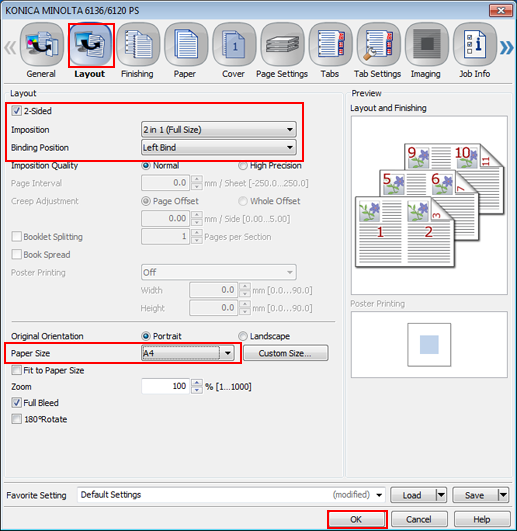Viewport: 517px width, 531px height.
Task: Decrease the Zoom value stepper
Action: tap(197, 390)
